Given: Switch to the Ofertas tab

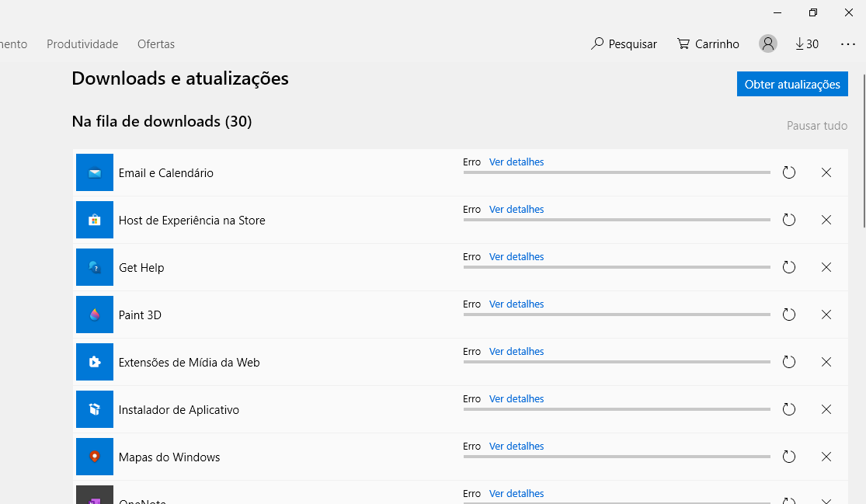Looking at the screenshot, I should 156,44.
